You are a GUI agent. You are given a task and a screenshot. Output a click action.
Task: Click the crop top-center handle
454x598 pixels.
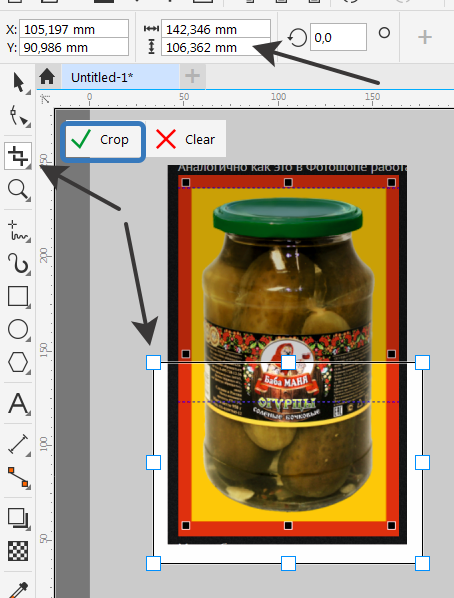click(288, 362)
